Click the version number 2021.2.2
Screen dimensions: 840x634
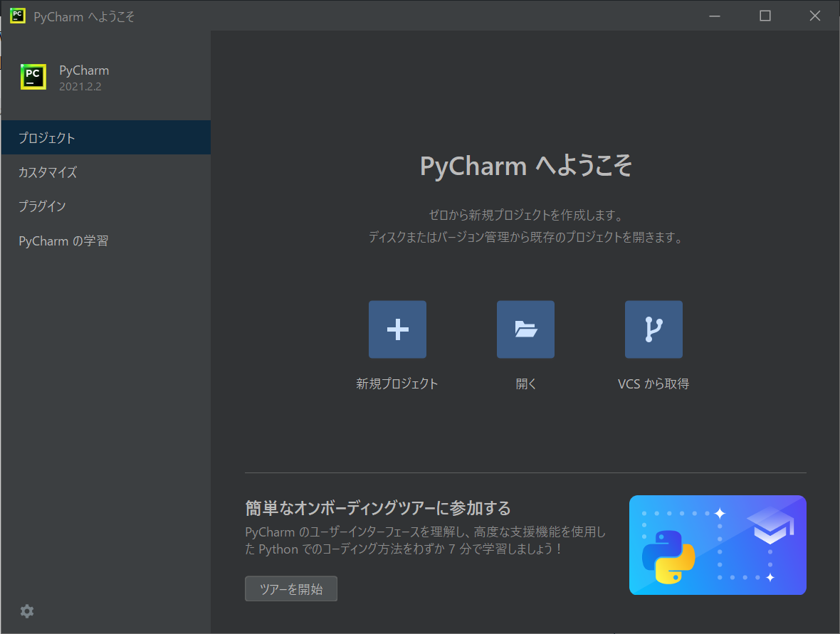[x=80, y=87]
